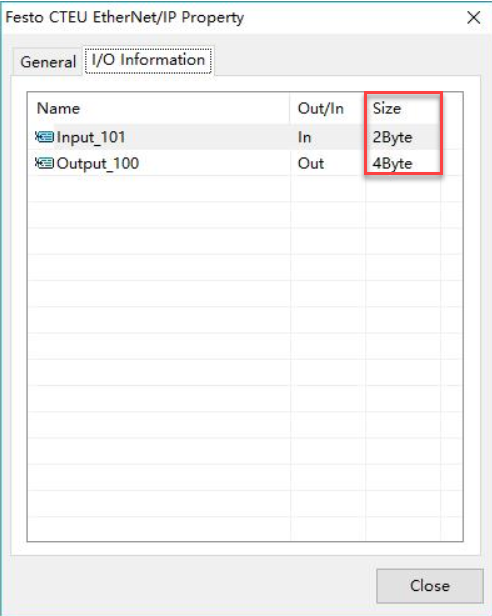Select the Input_101 row name
Viewport: 492px width, 616px height.
[x=91, y=137]
